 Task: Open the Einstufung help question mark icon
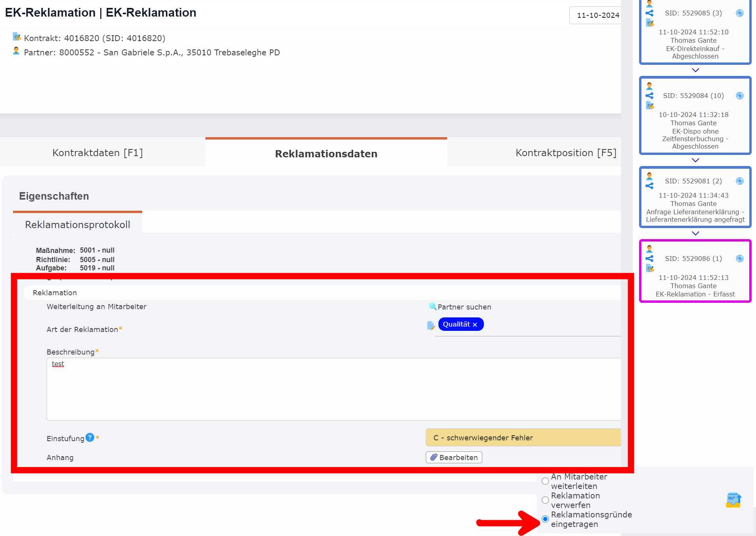pos(90,437)
